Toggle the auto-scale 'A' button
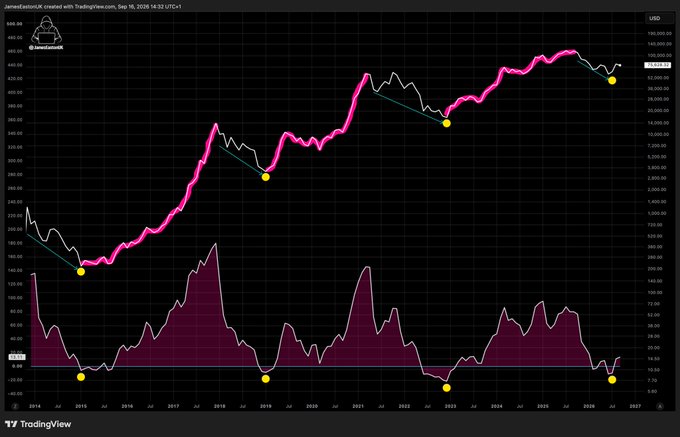This screenshot has height=437, width=680. [x=660, y=407]
